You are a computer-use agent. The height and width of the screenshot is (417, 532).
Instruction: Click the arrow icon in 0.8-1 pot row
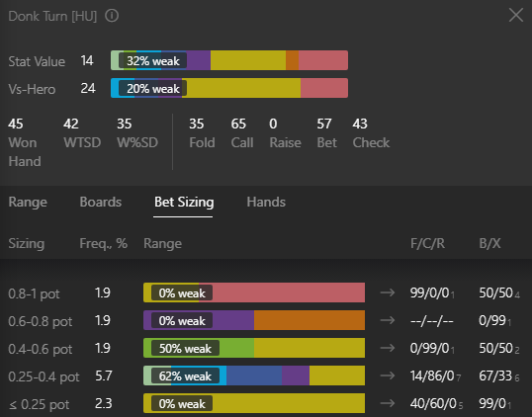[388, 292]
